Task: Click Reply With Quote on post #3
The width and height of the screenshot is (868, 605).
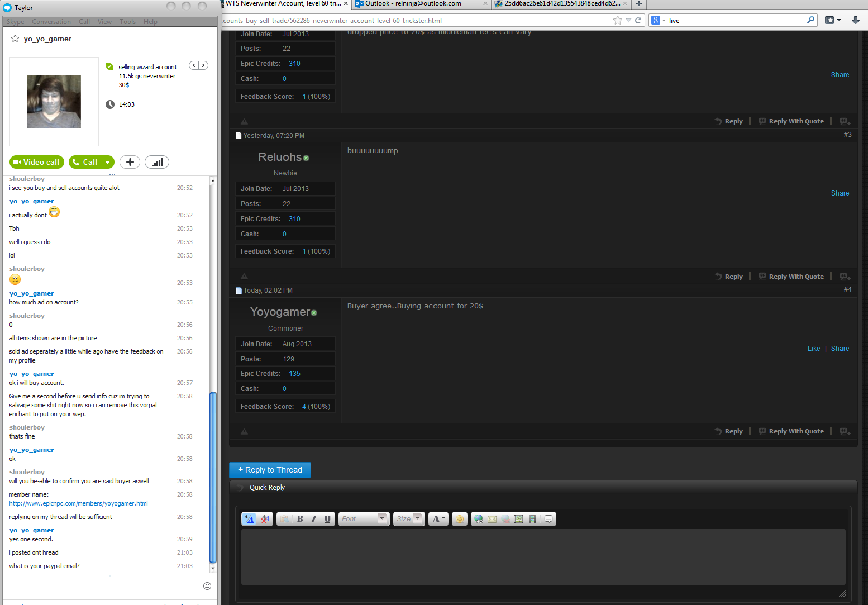Action: tap(791, 277)
